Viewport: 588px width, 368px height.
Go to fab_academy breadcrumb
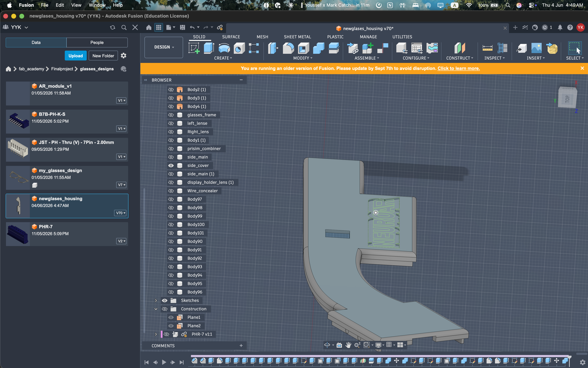(31, 69)
